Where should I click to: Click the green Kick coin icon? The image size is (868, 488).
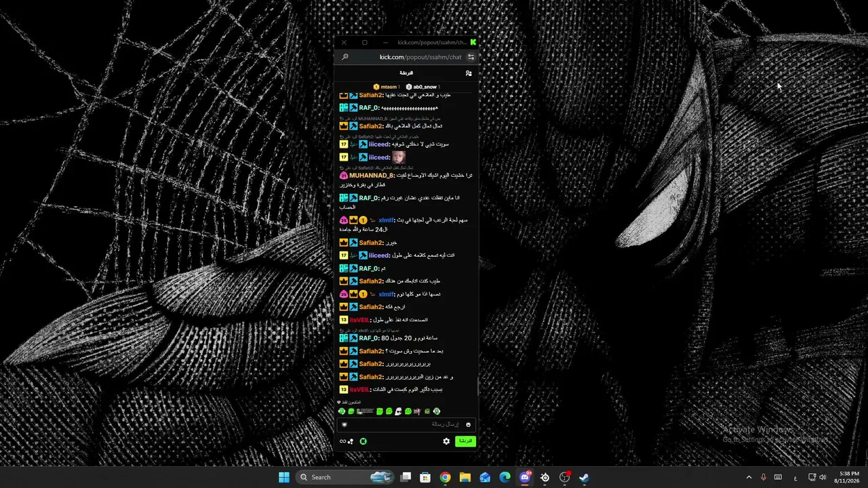[x=363, y=441]
